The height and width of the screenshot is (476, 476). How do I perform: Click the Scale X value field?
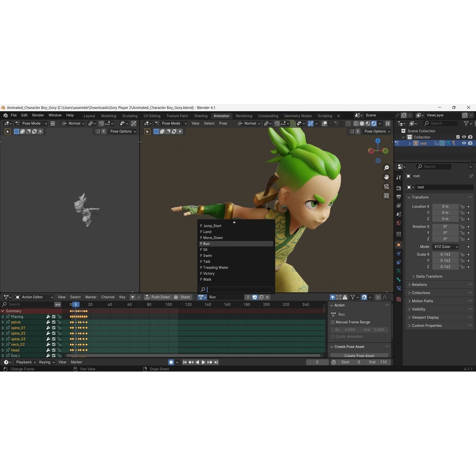[445, 254]
